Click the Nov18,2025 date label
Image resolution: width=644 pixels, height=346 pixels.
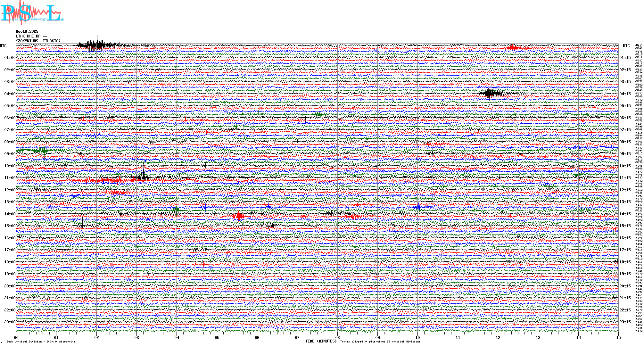27,31
